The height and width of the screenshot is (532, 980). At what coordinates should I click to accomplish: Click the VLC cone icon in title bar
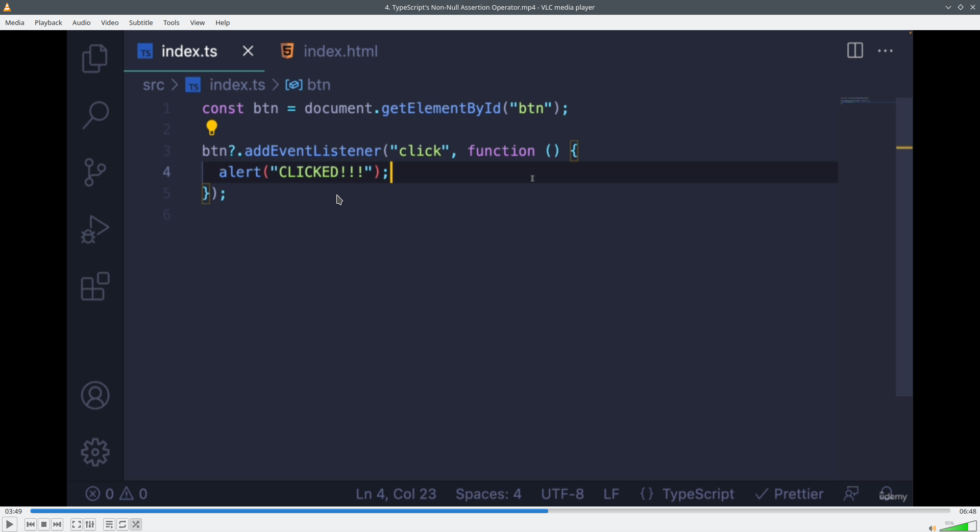(x=8, y=7)
